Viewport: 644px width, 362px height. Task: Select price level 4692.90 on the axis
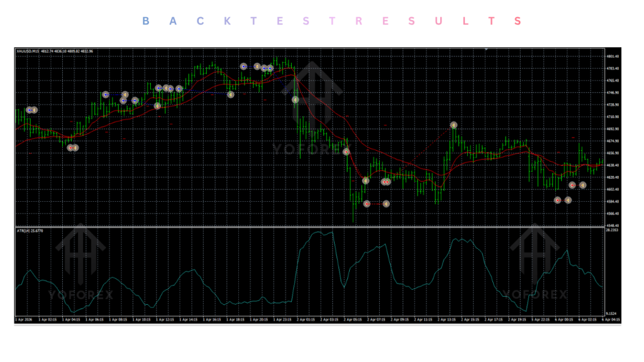pyautogui.click(x=613, y=129)
